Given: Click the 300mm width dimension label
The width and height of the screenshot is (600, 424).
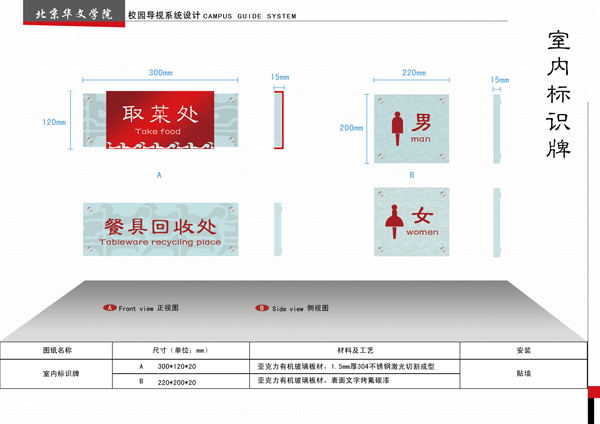Looking at the screenshot, I should tap(160, 73).
